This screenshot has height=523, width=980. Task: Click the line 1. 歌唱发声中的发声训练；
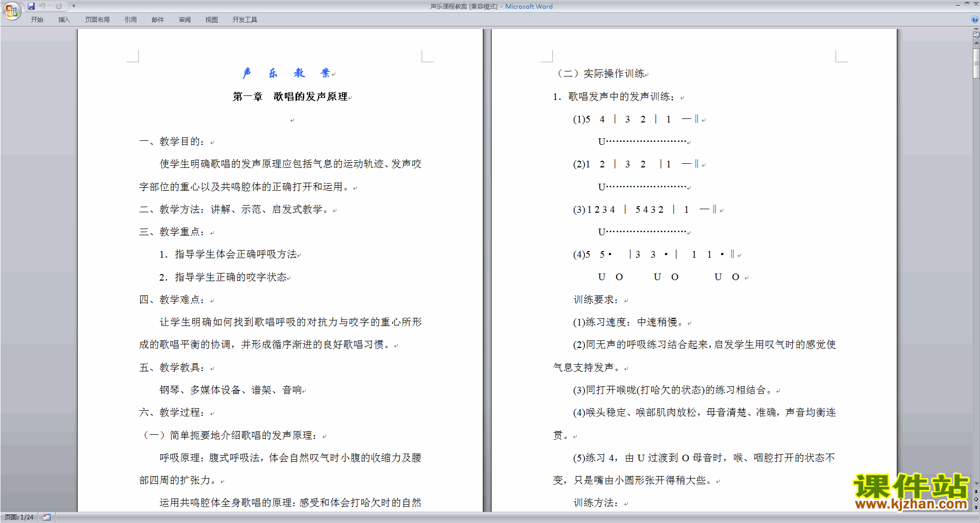click(614, 96)
